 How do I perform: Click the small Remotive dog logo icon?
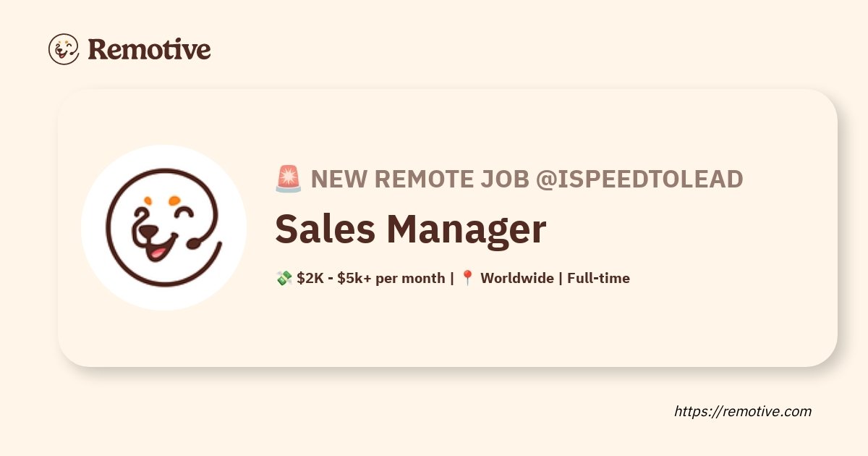click(x=64, y=49)
